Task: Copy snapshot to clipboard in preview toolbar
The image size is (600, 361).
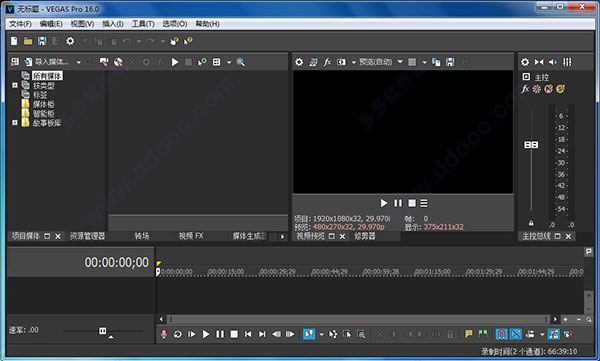Action: [x=436, y=62]
